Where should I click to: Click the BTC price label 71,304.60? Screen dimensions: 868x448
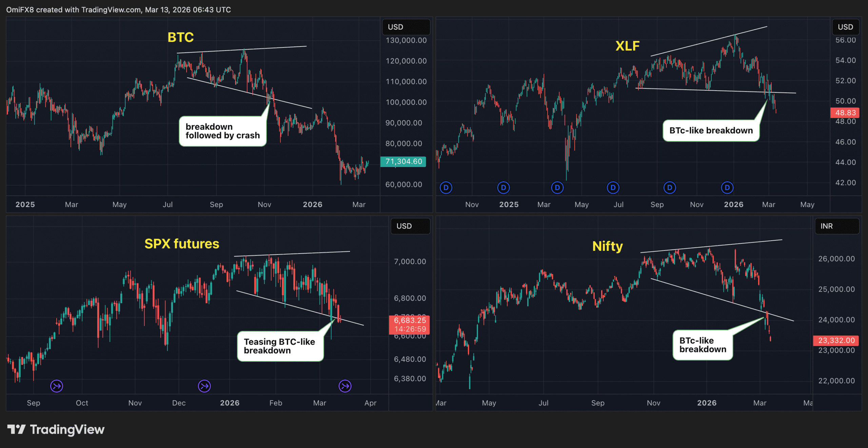[403, 162]
